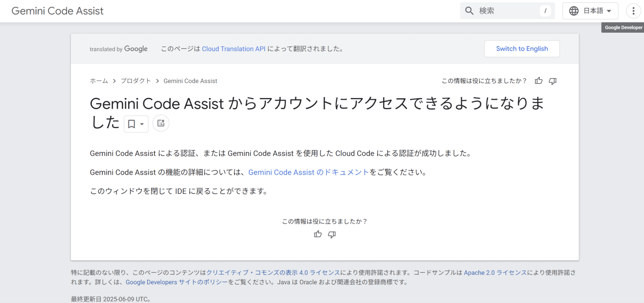Open クリエイティブ・コモンズの表示 4.0 ライセンス link
644x303 pixels.
click(273, 273)
